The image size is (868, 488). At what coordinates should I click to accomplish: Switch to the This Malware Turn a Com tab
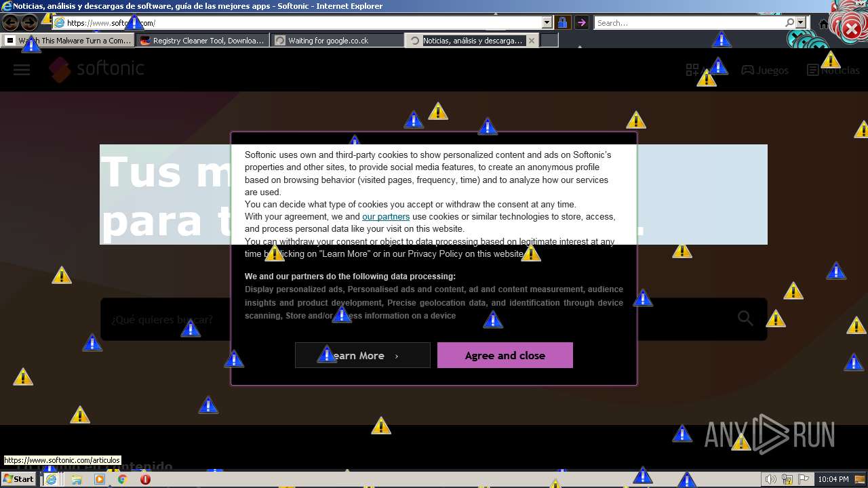click(x=68, y=41)
